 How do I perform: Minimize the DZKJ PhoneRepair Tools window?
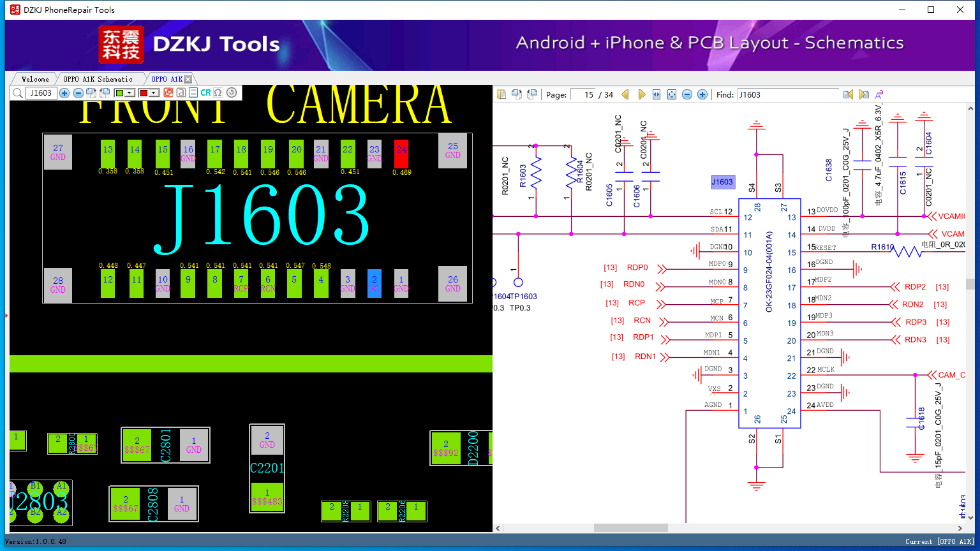coord(902,10)
